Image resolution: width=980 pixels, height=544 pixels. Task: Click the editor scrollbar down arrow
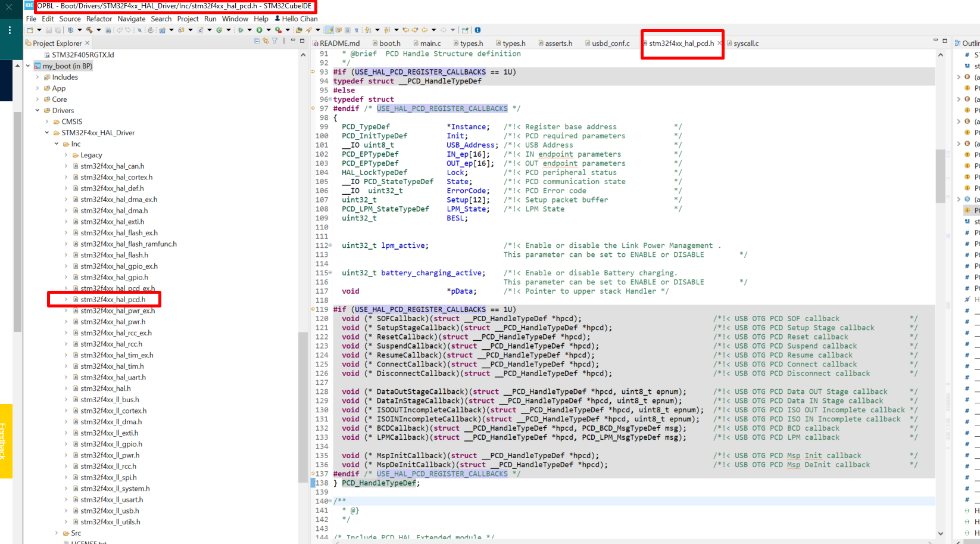point(941,533)
